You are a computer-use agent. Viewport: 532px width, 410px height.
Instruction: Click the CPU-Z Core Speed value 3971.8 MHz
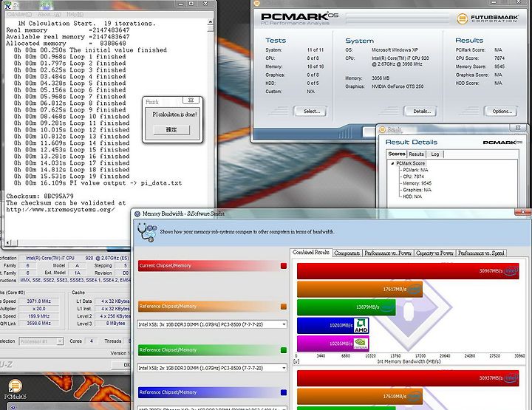pos(38,301)
